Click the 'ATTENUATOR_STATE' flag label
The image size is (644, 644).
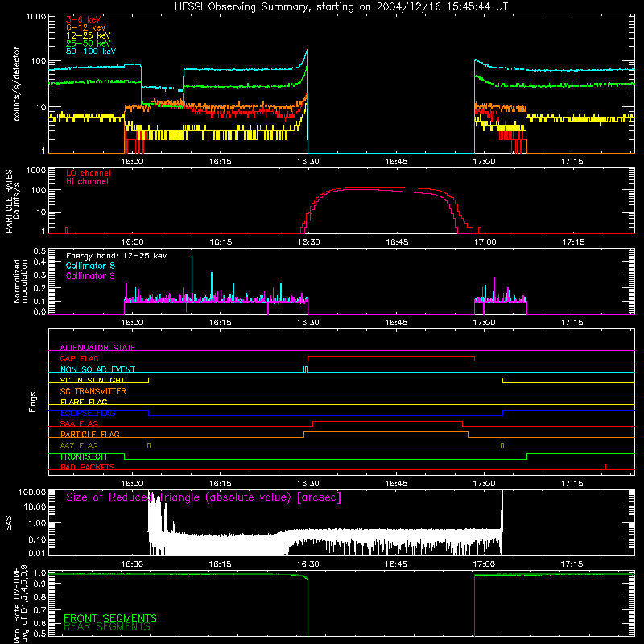coord(97,348)
